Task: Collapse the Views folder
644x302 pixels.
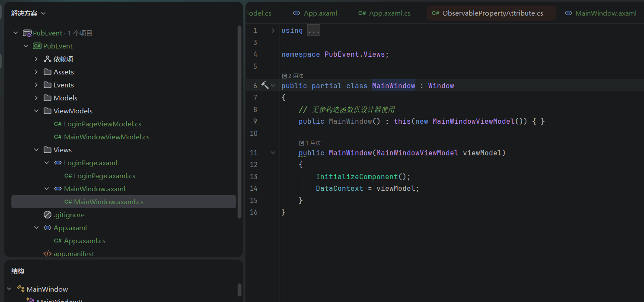Action: point(36,150)
